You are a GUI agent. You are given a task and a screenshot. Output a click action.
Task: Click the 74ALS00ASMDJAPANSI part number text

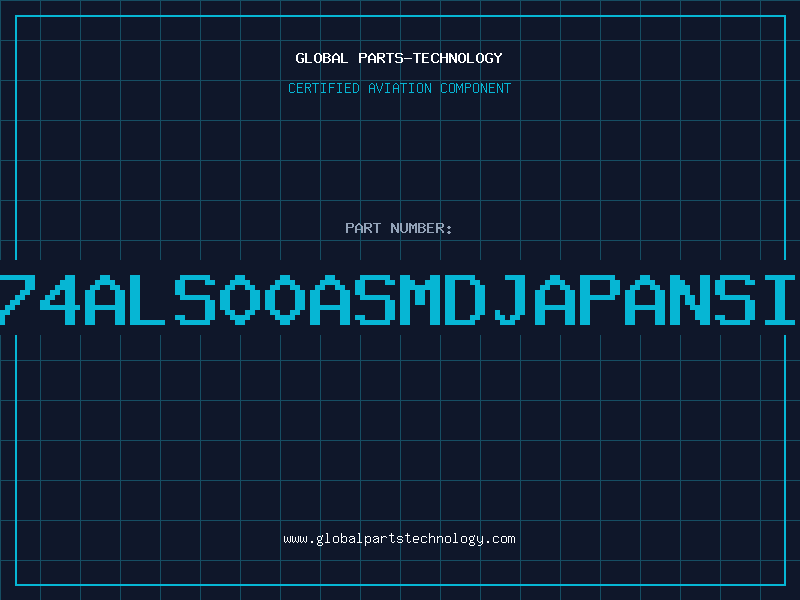tap(398, 300)
